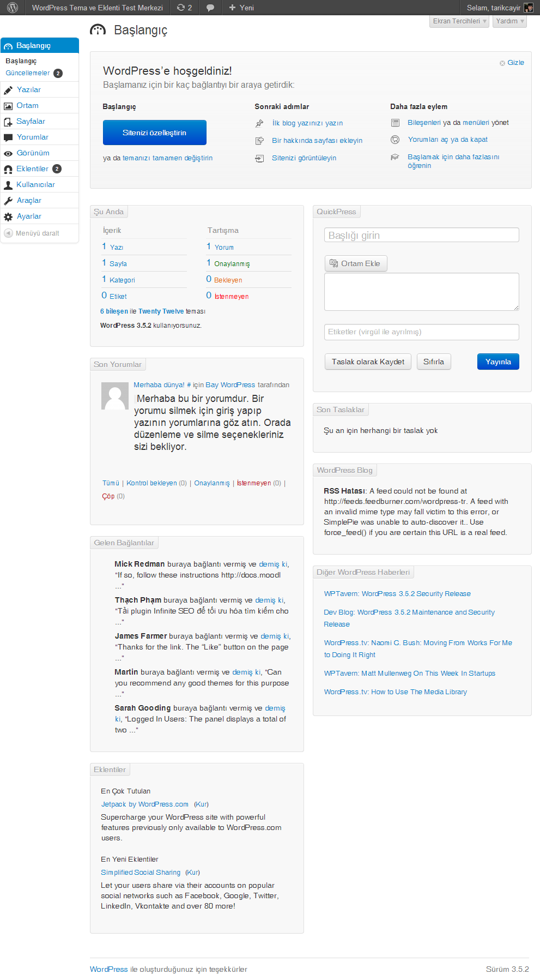This screenshot has width=540, height=980.
Task: Click the collapse arrow icon beside Menüyü daralt
Action: pos(8,233)
